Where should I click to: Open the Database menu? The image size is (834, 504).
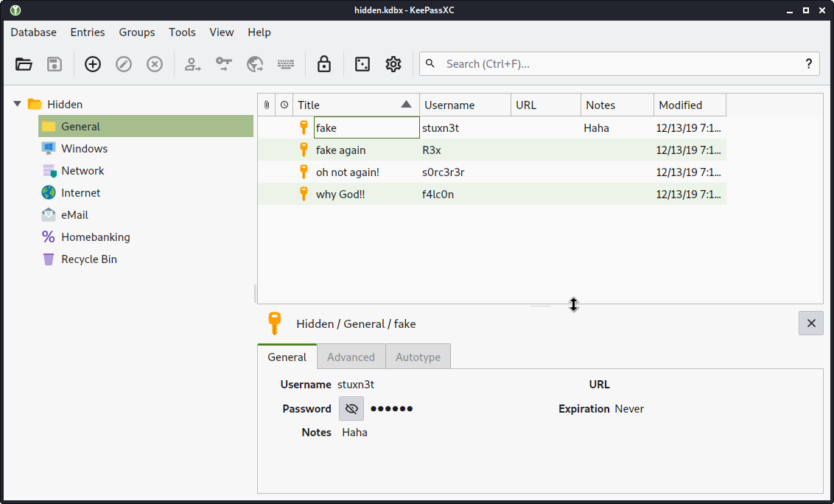[33, 32]
